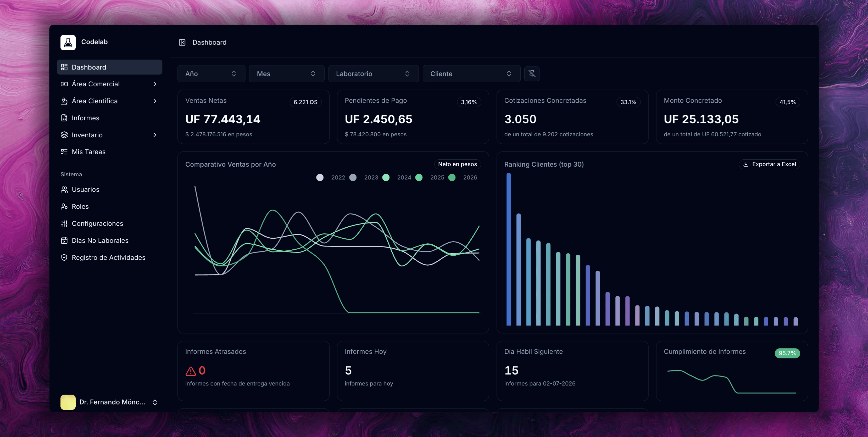Click the 41,5% badge in Monto Concretado
868x437 pixels.
click(787, 102)
